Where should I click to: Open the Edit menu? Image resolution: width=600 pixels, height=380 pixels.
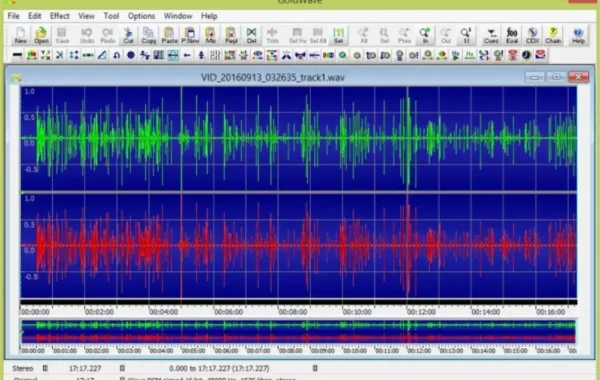(x=34, y=16)
